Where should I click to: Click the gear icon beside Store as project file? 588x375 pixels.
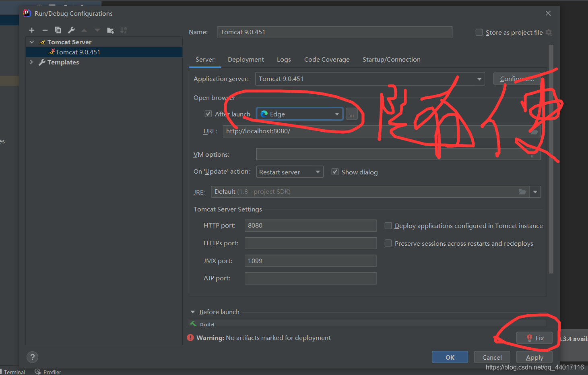(549, 32)
